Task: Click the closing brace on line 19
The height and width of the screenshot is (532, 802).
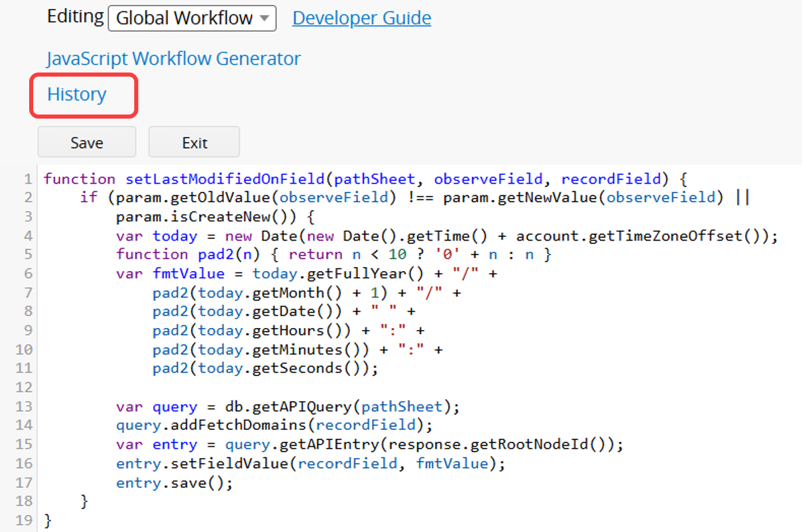Action: click(x=47, y=520)
